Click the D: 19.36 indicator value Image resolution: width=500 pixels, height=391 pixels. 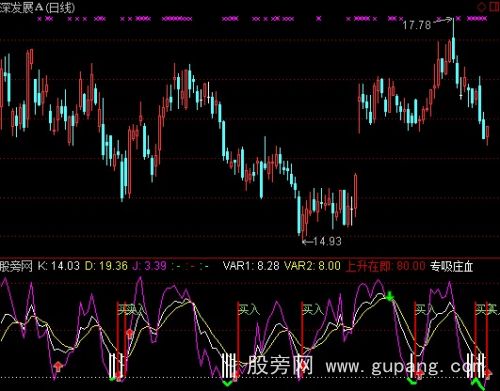[x=106, y=266]
